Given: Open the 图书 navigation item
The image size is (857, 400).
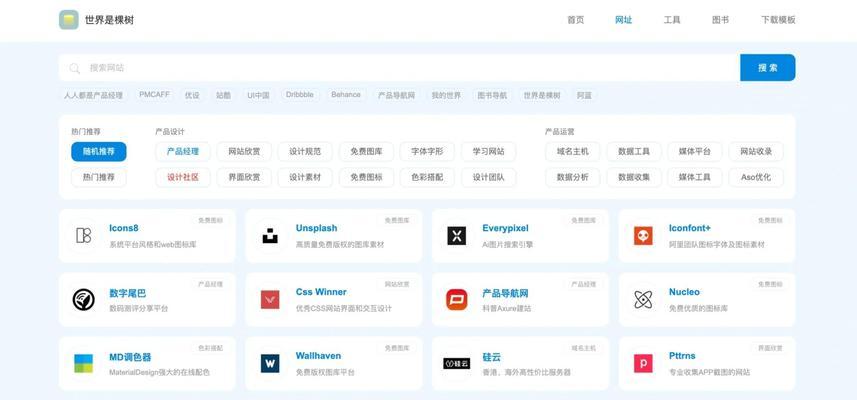Looking at the screenshot, I should pos(720,20).
